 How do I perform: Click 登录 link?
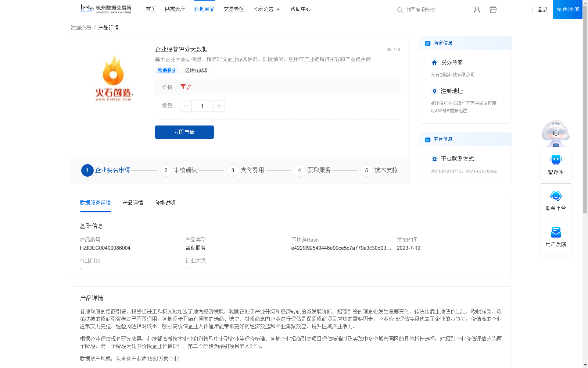542,10
